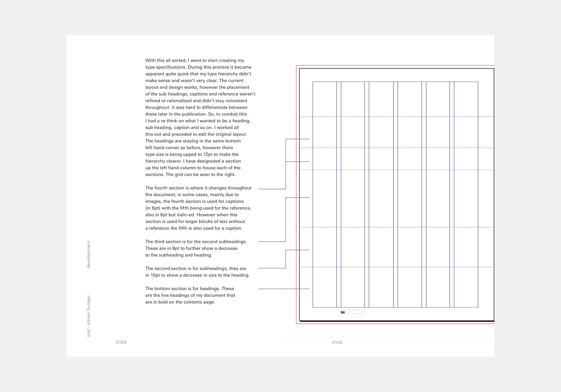
Task: Click the line "are in bold on the contents page."
Action: (x=180, y=302)
